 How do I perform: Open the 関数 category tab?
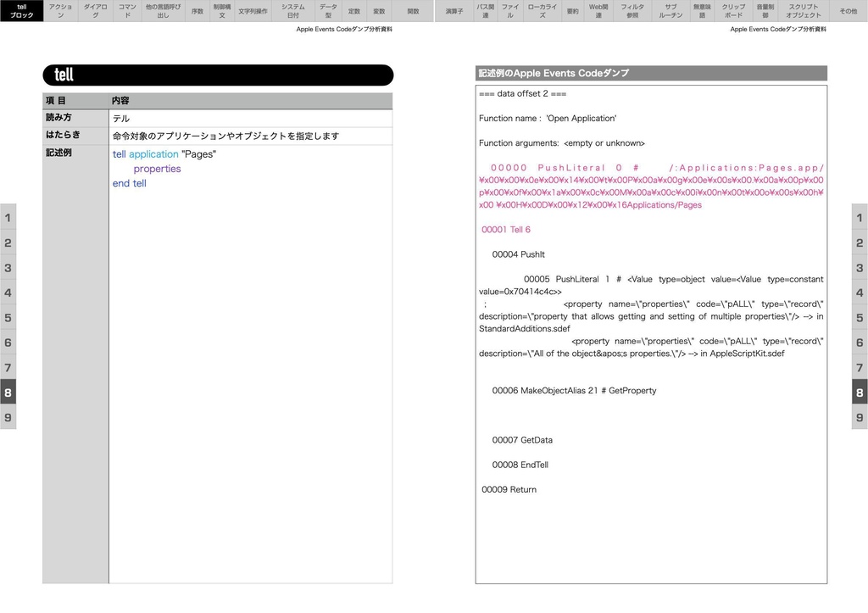point(413,9)
